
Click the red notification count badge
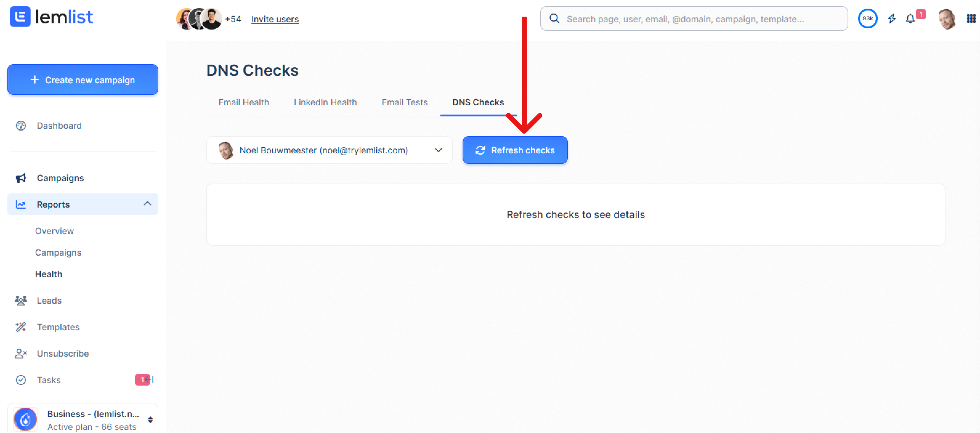[921, 14]
